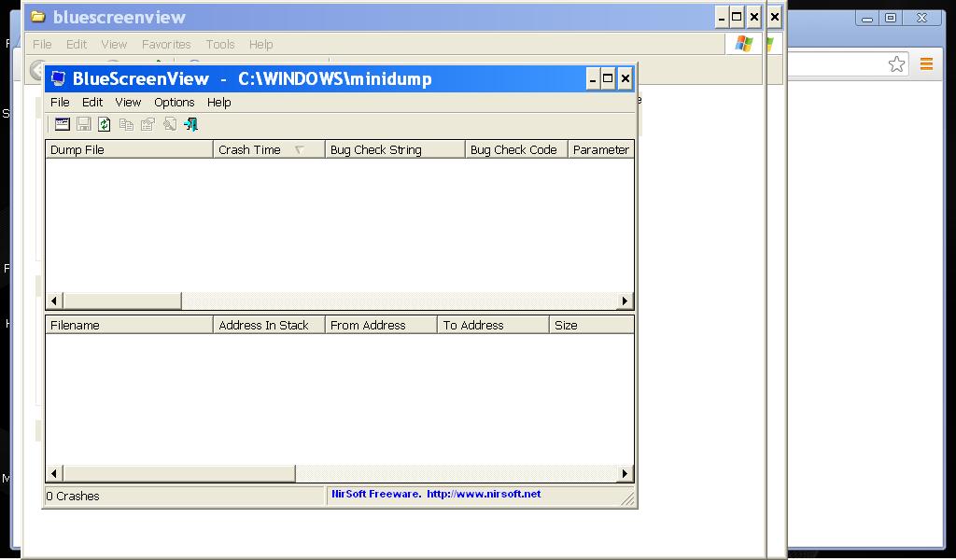This screenshot has height=560, width=956.
Task: Open View menu in BlueScreenView
Action: pyautogui.click(x=128, y=103)
